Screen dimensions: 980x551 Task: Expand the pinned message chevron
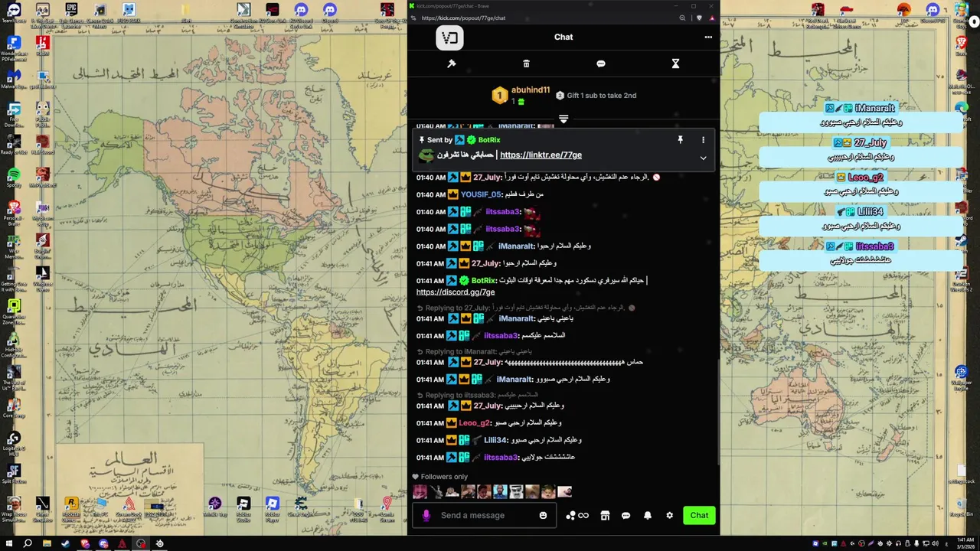pos(703,158)
